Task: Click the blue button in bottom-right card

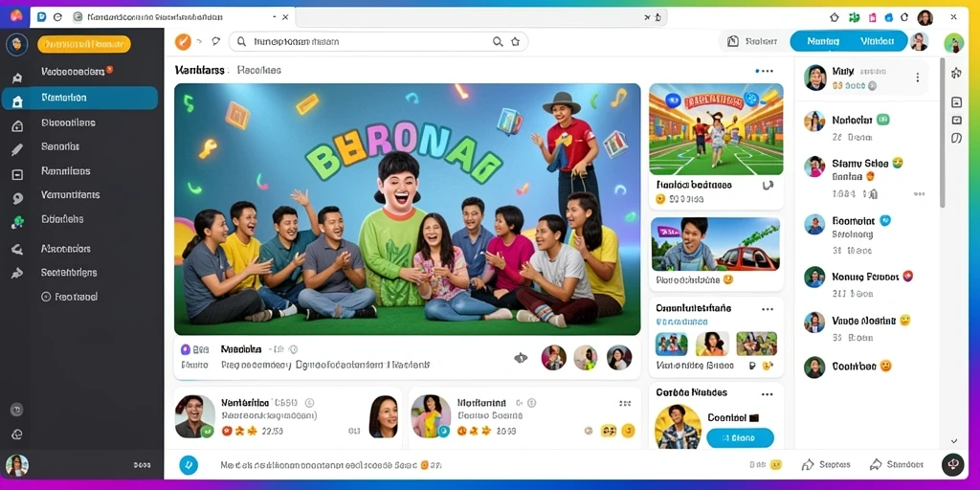Action: 740,438
